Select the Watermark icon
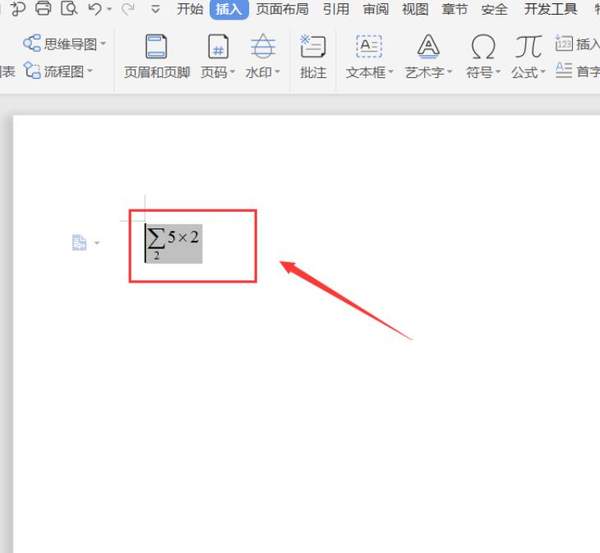 click(x=263, y=46)
